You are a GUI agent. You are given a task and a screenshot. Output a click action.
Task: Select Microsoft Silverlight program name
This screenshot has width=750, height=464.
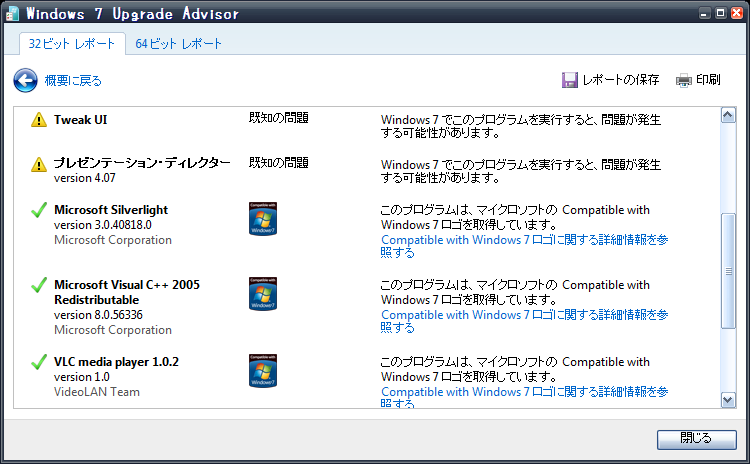[x=111, y=210]
